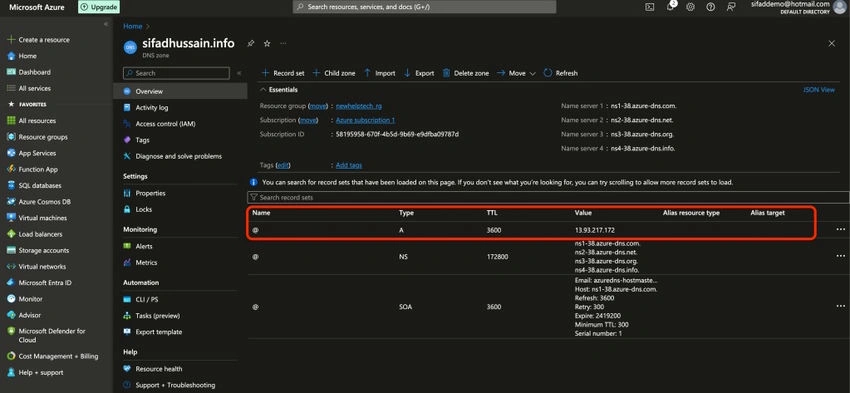Select Overview in resource menu

point(180,92)
